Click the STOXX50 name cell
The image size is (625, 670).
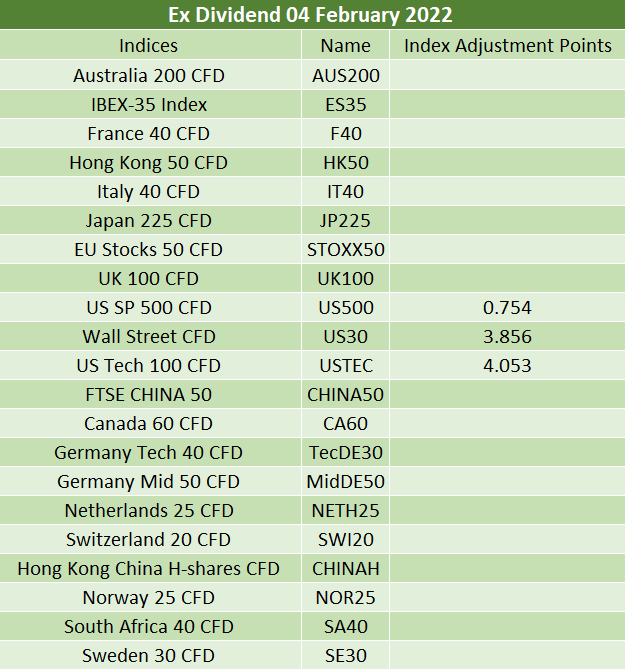point(346,250)
